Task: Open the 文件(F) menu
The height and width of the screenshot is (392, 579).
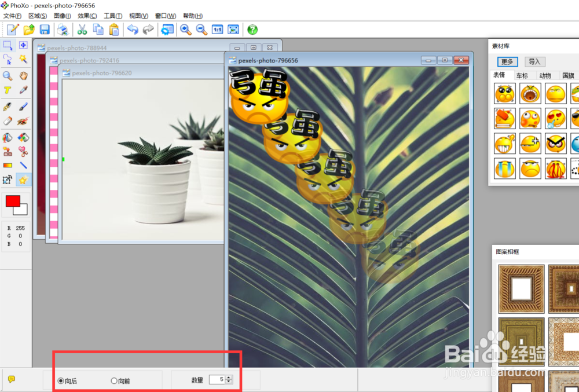Action: (12, 16)
